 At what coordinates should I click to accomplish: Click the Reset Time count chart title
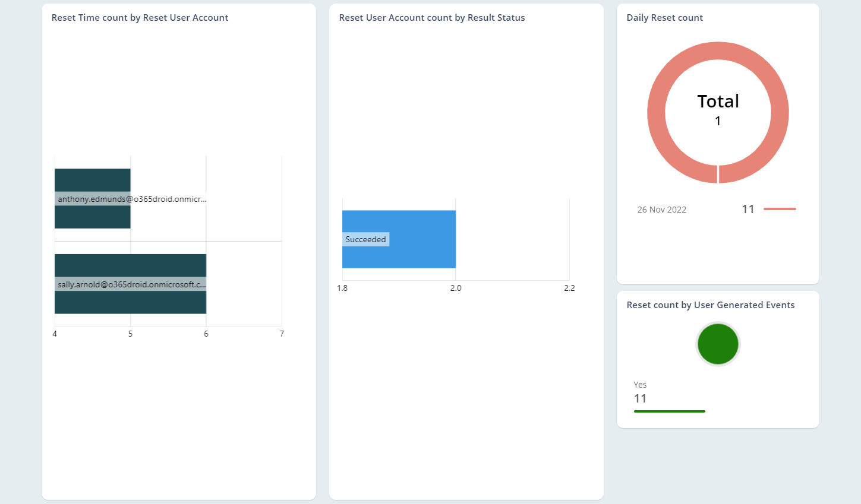pos(140,17)
